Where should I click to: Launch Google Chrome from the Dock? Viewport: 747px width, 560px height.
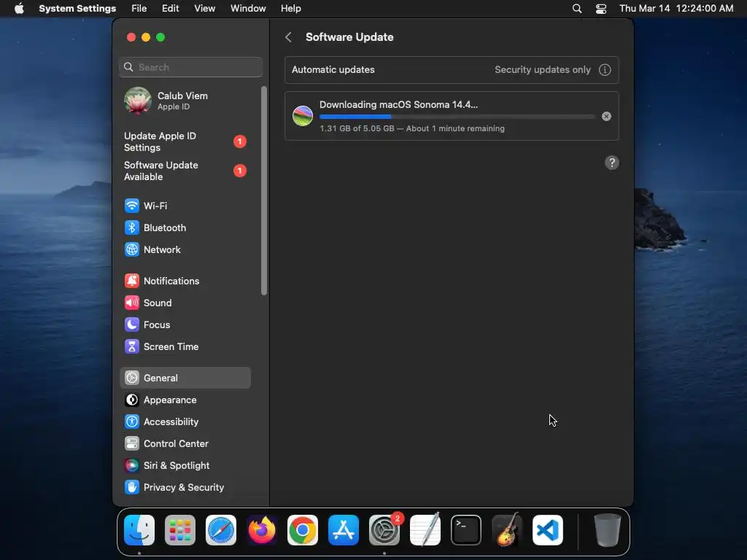tap(303, 530)
